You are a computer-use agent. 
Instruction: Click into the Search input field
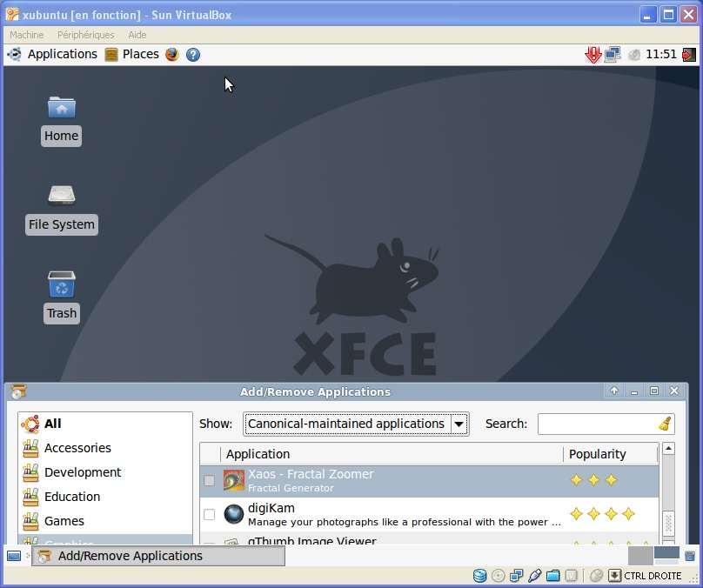click(598, 424)
